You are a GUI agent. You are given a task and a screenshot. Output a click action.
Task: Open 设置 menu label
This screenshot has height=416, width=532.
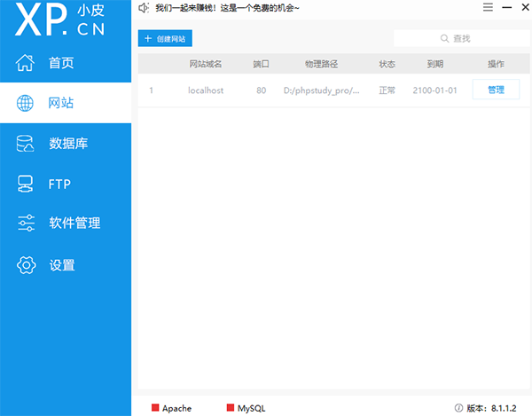point(62,265)
